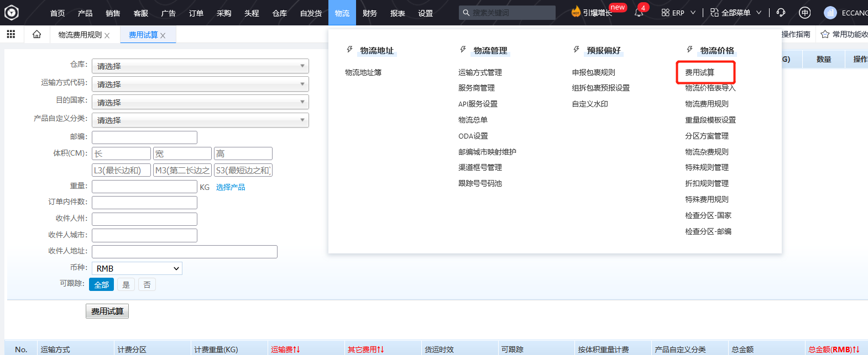Open 重量段模板设置 in menu
The image size is (868, 355).
(x=710, y=120)
